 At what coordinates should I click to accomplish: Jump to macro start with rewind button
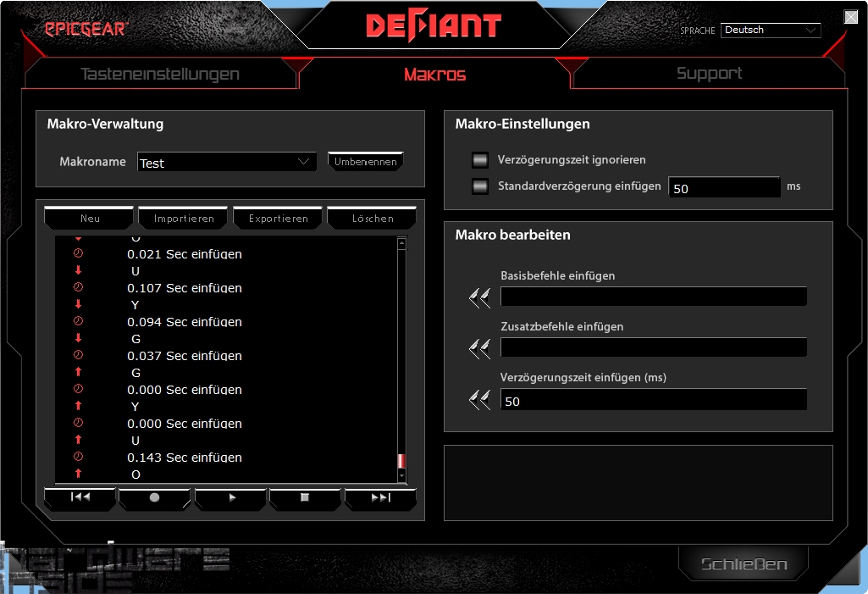tap(80, 497)
